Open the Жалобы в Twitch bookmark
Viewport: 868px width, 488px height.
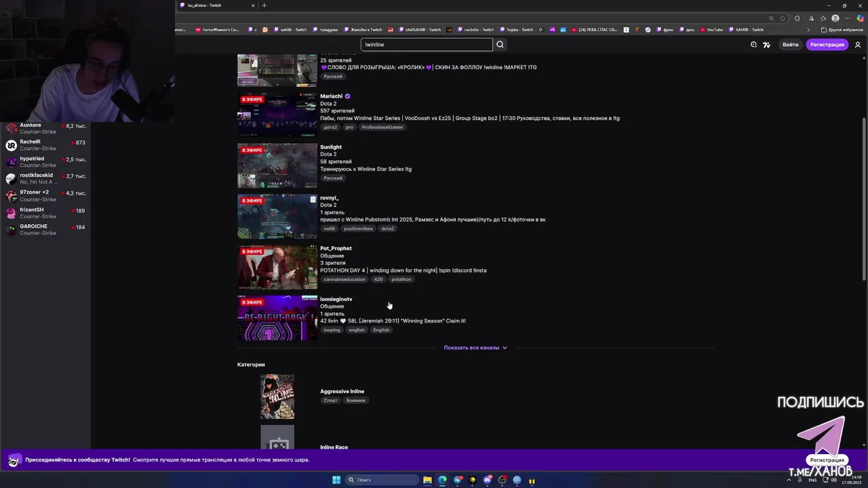(x=363, y=30)
